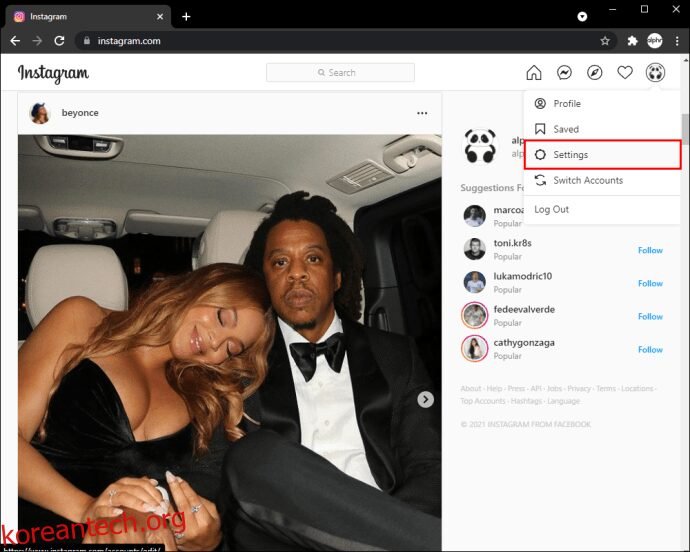Open a new browser tab

[186, 17]
